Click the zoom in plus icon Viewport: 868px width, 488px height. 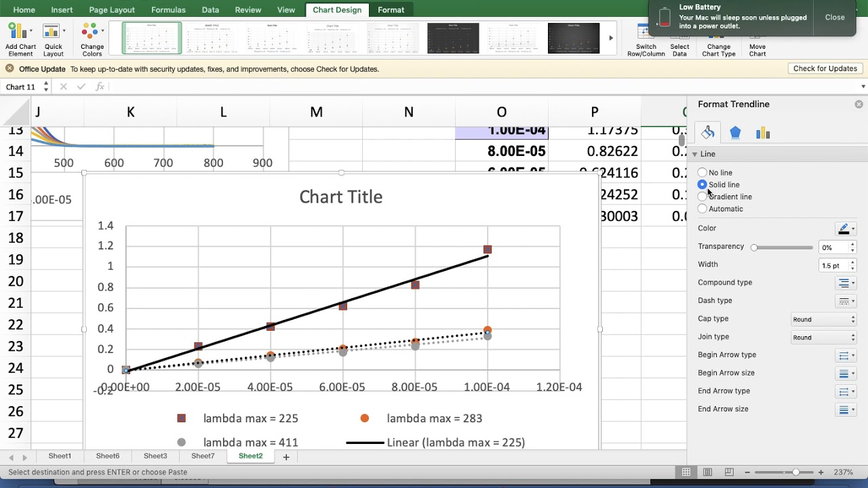click(821, 472)
